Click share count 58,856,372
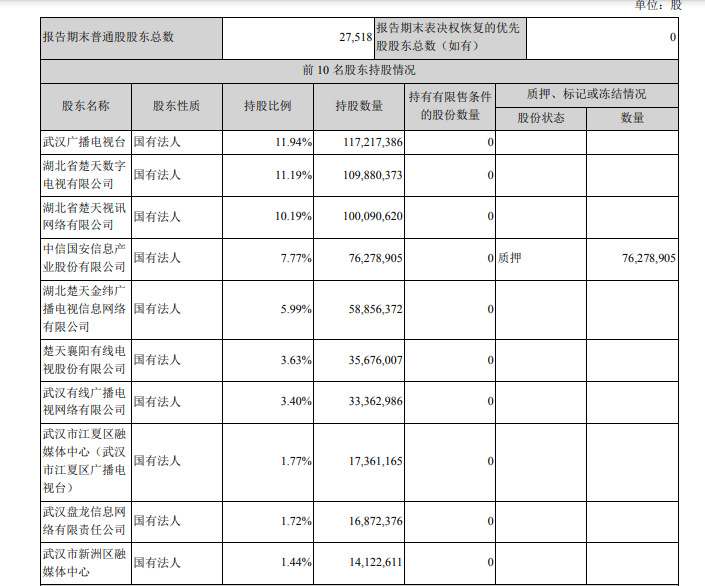The image size is (705, 586). (375, 309)
